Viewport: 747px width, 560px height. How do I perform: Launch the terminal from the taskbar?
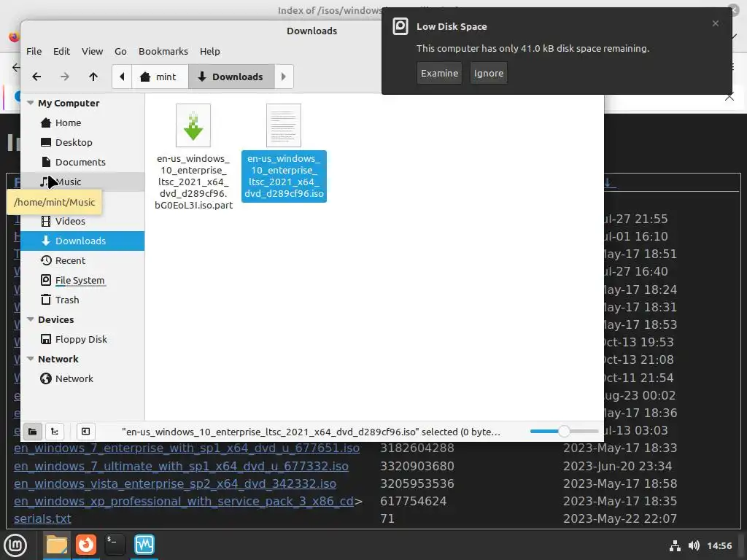coord(115,545)
